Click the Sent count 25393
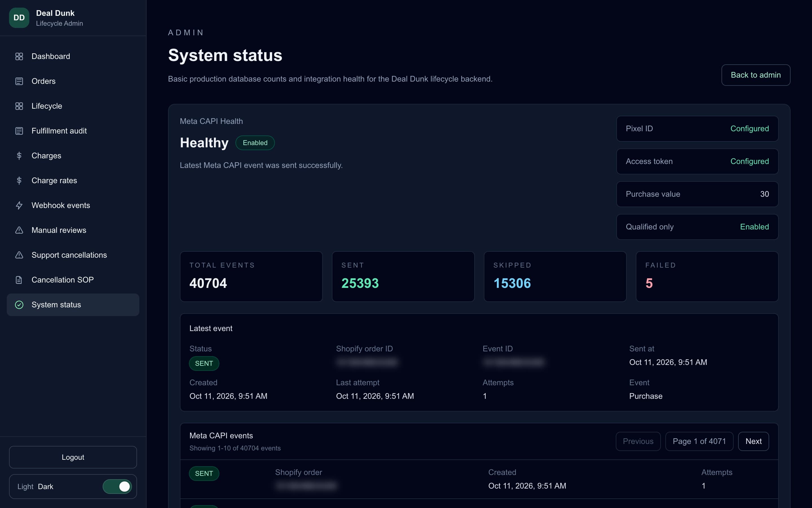Screen dimensions: 812x508 click(x=360, y=283)
